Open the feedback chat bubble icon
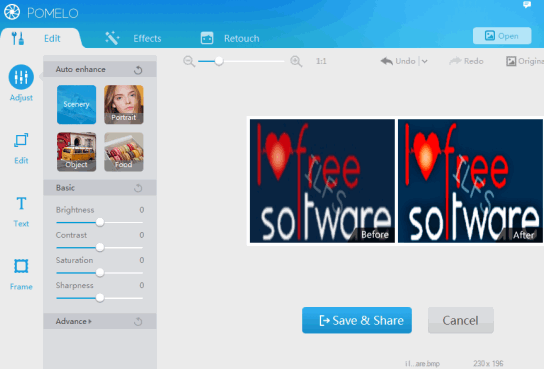544x369 pixels. [x=527, y=5]
